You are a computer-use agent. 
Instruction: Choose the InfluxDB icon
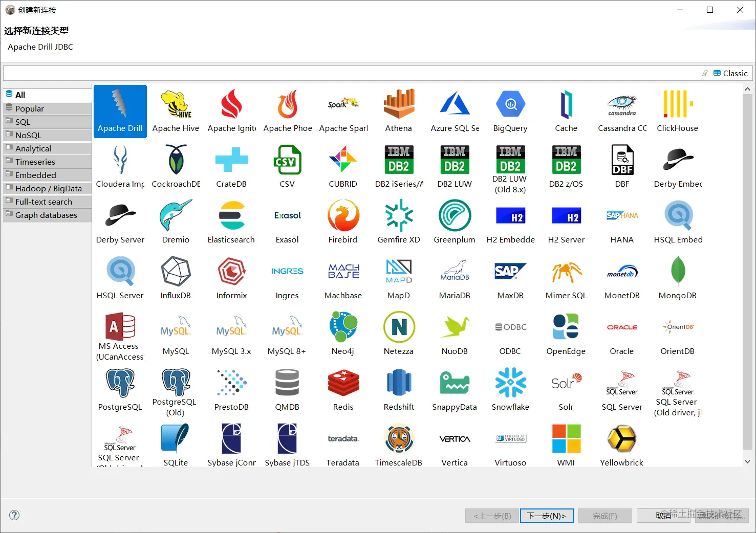tap(176, 271)
